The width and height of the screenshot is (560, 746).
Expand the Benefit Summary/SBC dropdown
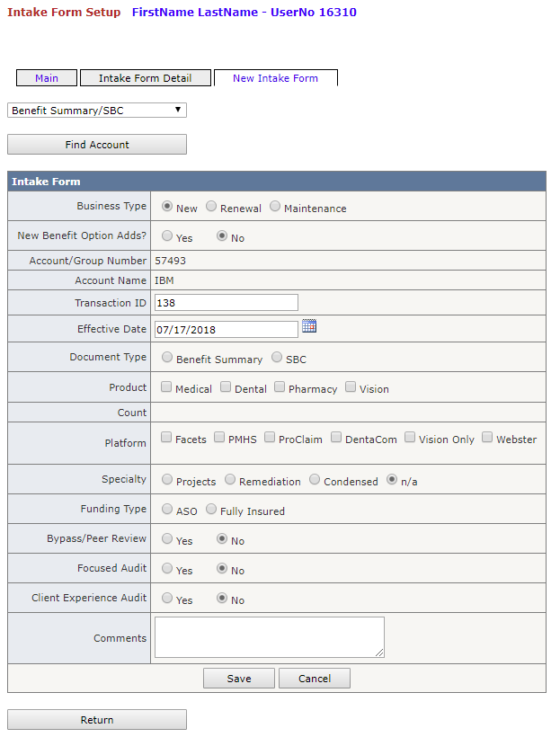(96, 111)
